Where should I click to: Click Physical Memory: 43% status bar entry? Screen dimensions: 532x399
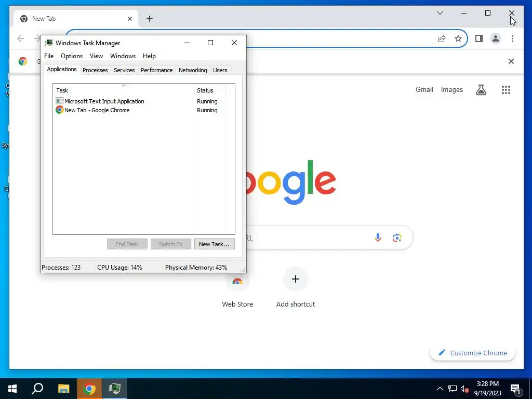click(x=196, y=268)
